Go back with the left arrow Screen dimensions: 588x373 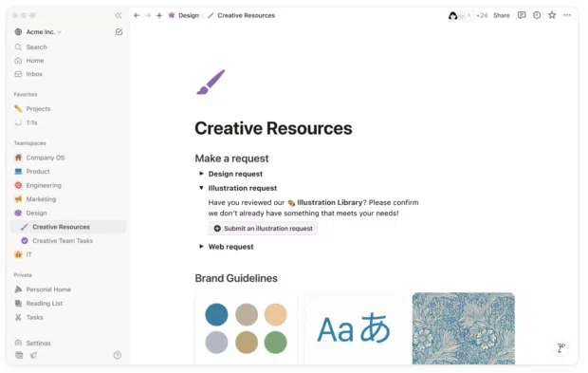coord(137,15)
